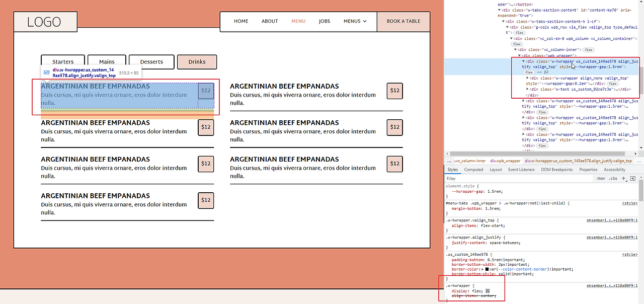Screen dimensions: 644x304
Task: Collapse the g-cols wpb_row div node
Action: [508, 27]
